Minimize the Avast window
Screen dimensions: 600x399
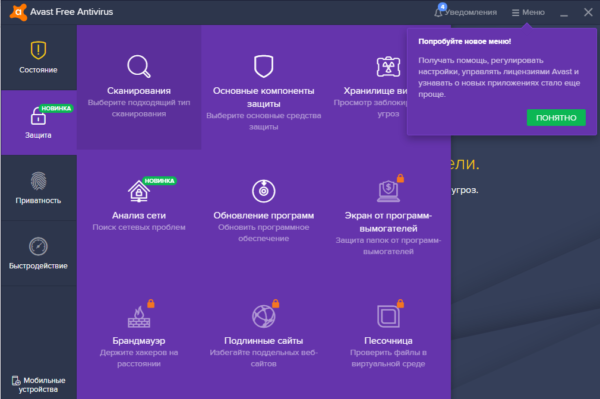pos(564,13)
